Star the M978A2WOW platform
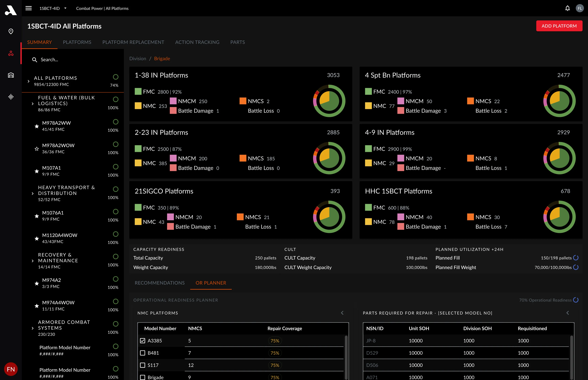The height and width of the screenshot is (380, 588). [x=37, y=149]
